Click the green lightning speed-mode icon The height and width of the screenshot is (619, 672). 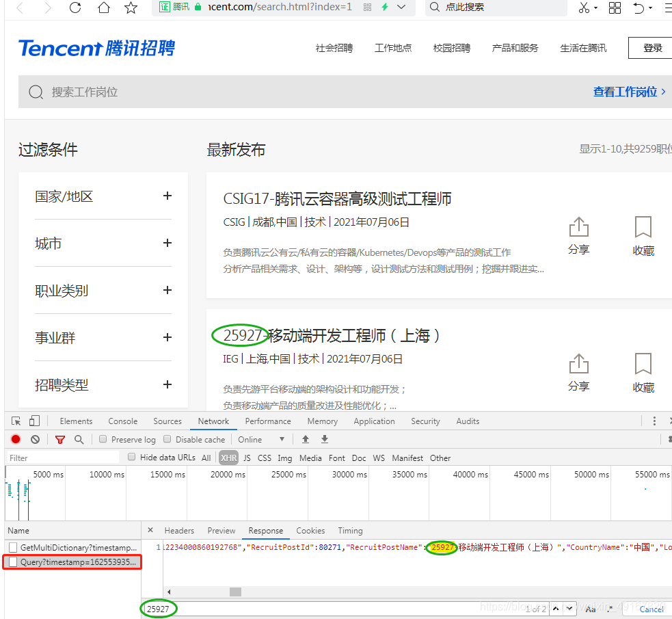point(384,7)
